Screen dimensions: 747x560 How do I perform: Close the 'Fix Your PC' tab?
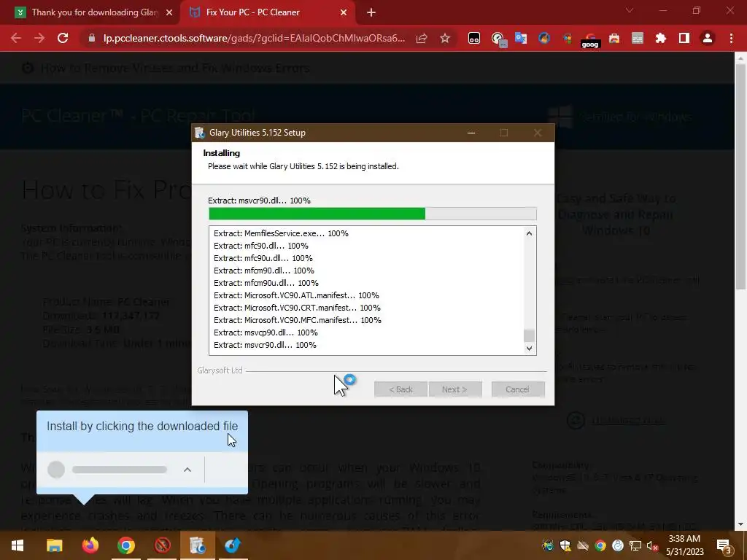coord(344,13)
